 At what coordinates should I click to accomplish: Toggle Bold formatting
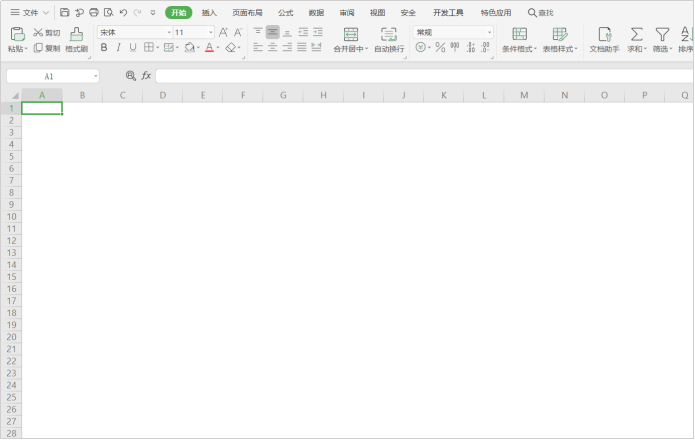pos(104,47)
